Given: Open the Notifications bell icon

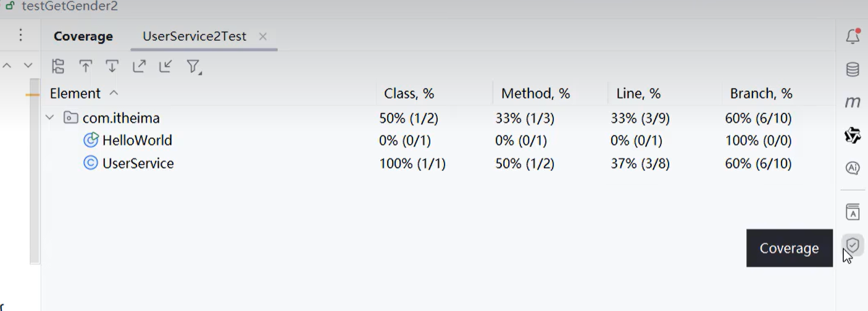Looking at the screenshot, I should pyautogui.click(x=853, y=36).
